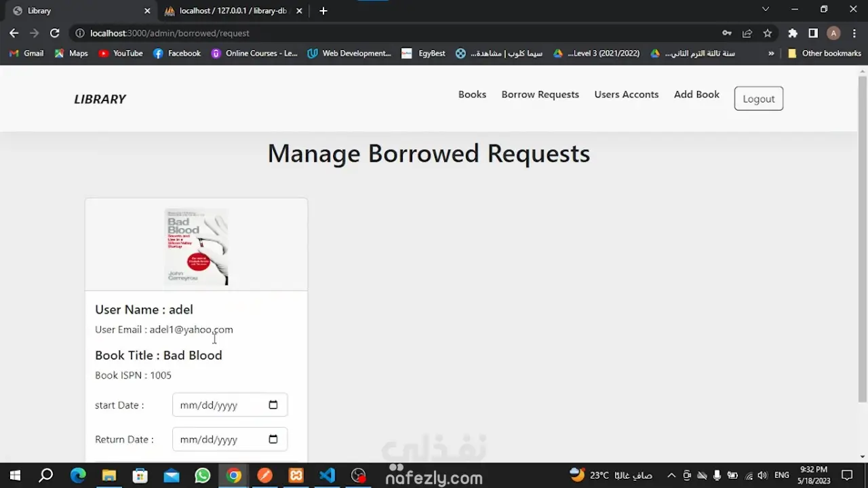
Task: Open the weather widget showing 23°C
Action: 610,475
